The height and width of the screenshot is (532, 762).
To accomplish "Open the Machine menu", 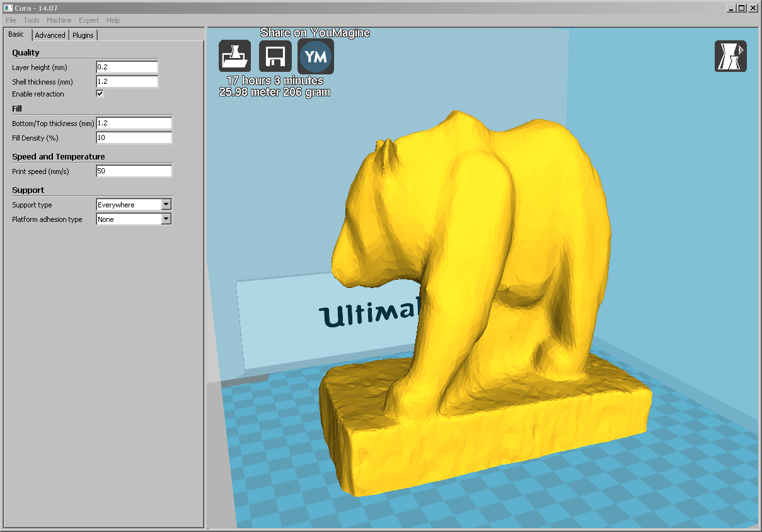I will tap(59, 20).
